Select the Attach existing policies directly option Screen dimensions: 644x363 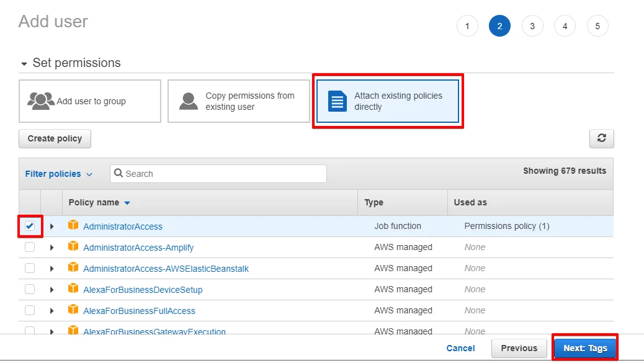[x=387, y=101]
